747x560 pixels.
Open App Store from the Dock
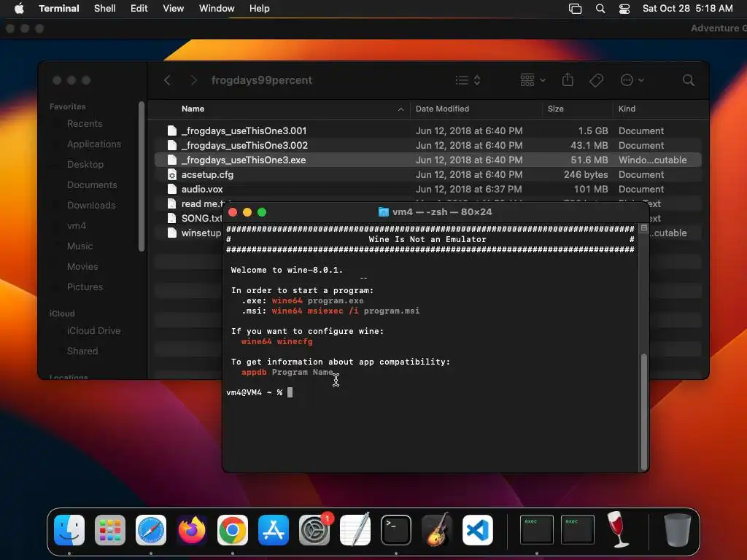click(274, 530)
